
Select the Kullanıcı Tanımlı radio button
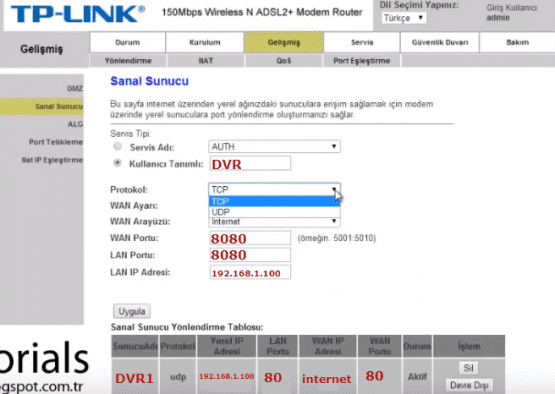[117, 163]
